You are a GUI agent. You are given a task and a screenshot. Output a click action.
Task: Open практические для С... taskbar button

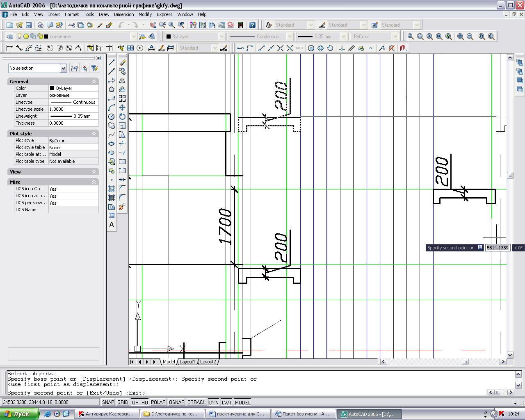(x=237, y=414)
